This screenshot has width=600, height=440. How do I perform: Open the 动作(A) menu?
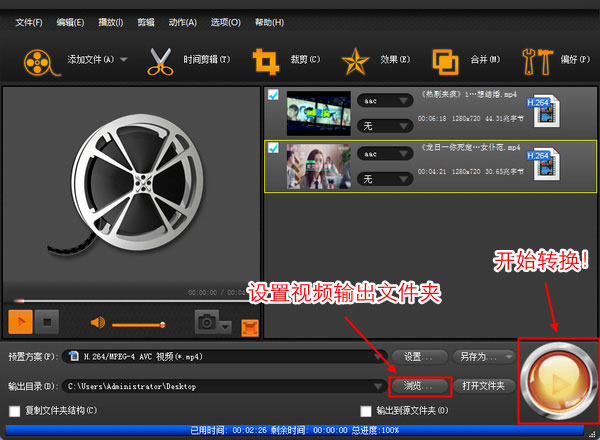(x=183, y=23)
